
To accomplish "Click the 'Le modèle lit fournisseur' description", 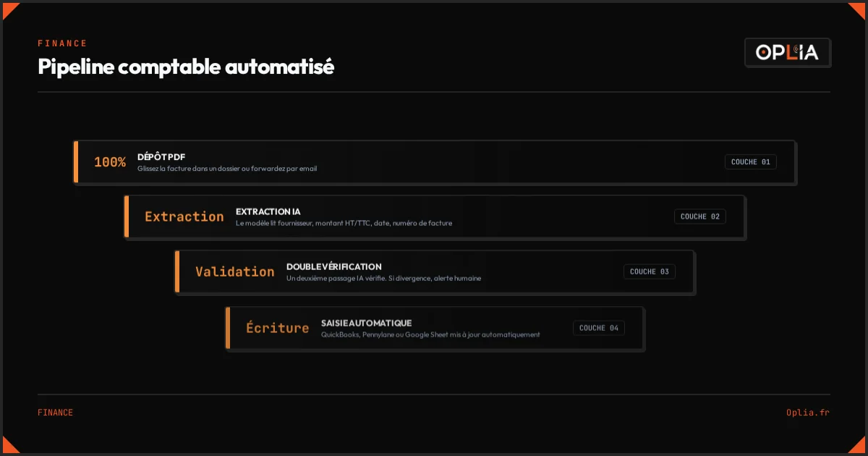I will 344,224.
